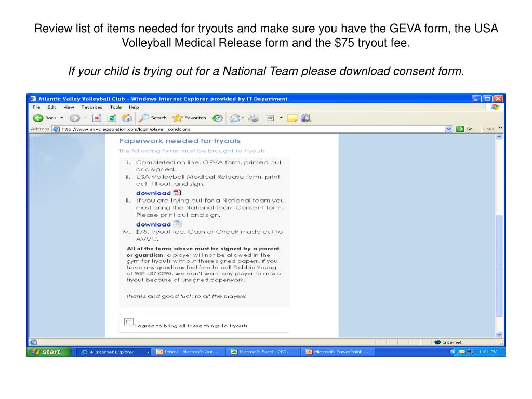Open Search with magnifier icon

coord(153,118)
